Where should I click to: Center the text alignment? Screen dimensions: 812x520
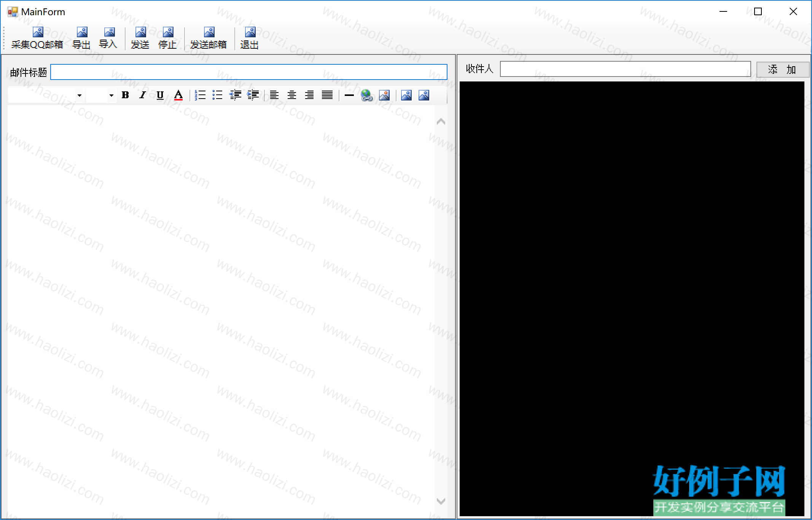click(x=292, y=95)
